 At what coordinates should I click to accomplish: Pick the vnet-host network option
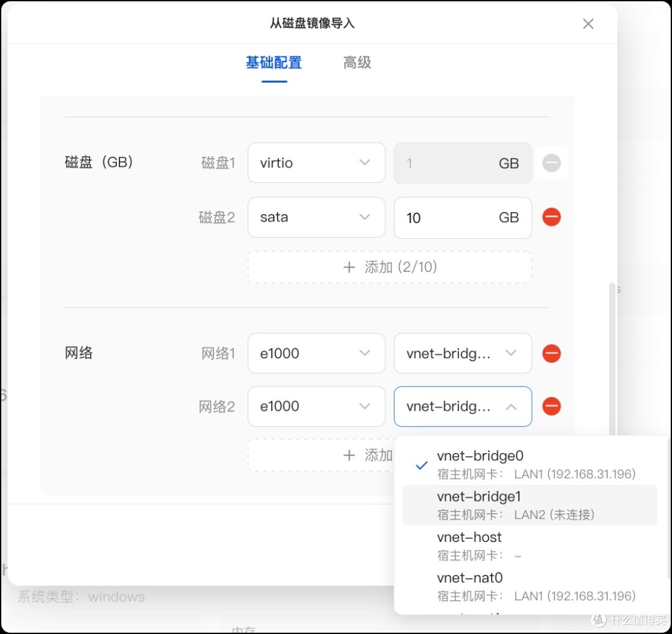(x=530, y=546)
